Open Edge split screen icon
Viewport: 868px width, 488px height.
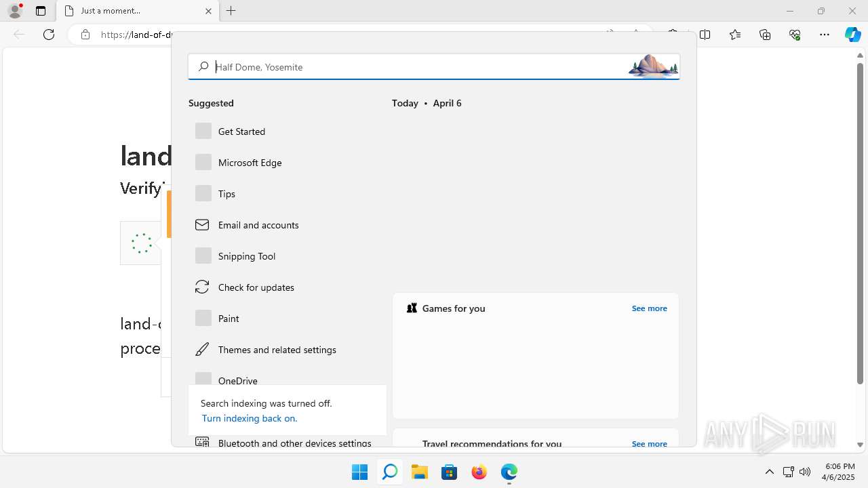[x=705, y=35]
